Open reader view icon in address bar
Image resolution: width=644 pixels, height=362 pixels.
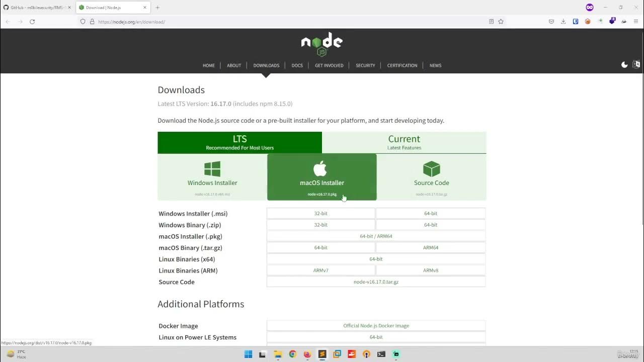coord(492,22)
